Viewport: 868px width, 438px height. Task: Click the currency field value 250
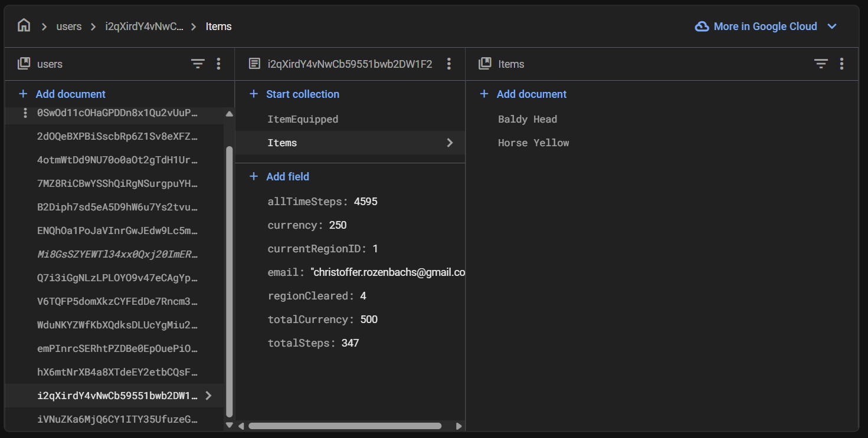(x=338, y=225)
